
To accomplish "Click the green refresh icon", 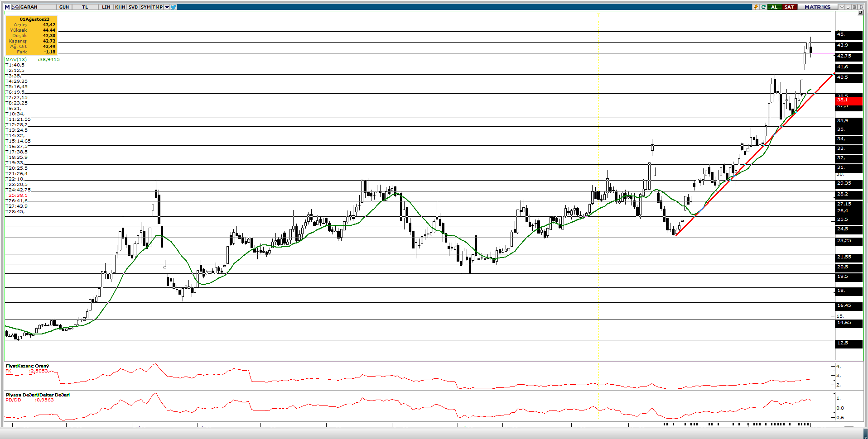I will pyautogui.click(x=763, y=7).
